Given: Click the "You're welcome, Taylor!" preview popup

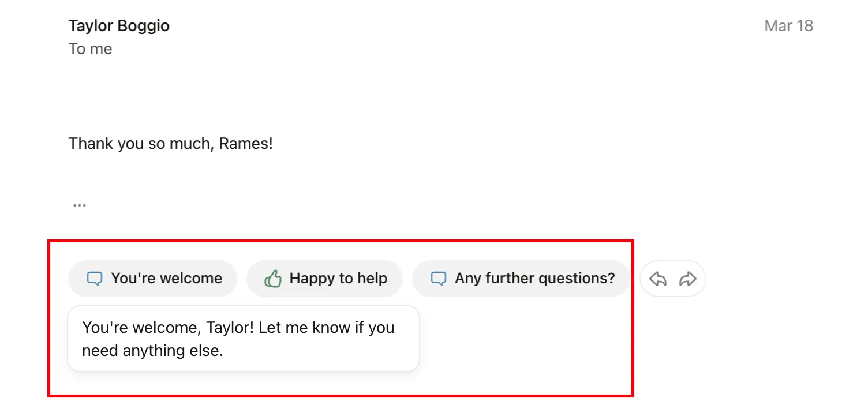Looking at the screenshot, I should click(243, 339).
